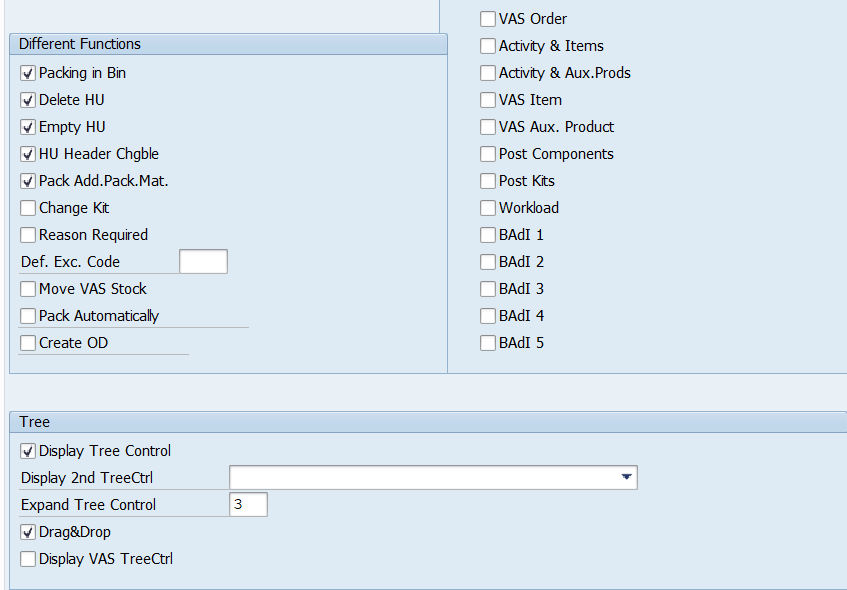The width and height of the screenshot is (847, 590).
Task: Enable the Change Kit checkbox
Action: [x=28, y=208]
